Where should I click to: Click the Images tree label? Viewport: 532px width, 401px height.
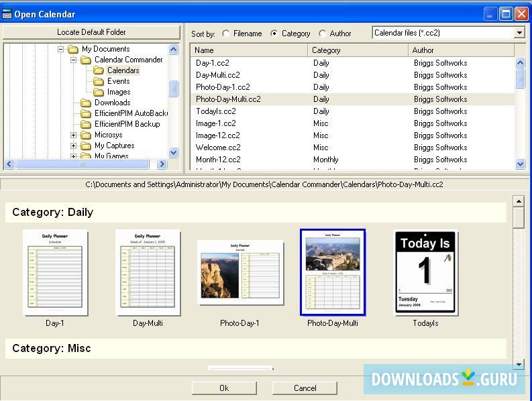pos(119,92)
